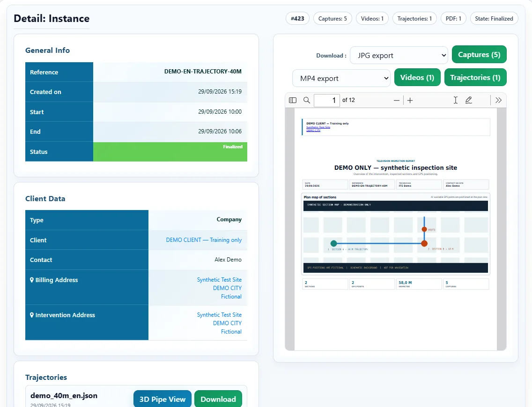Click the Trajectories (1) button

coord(475,78)
